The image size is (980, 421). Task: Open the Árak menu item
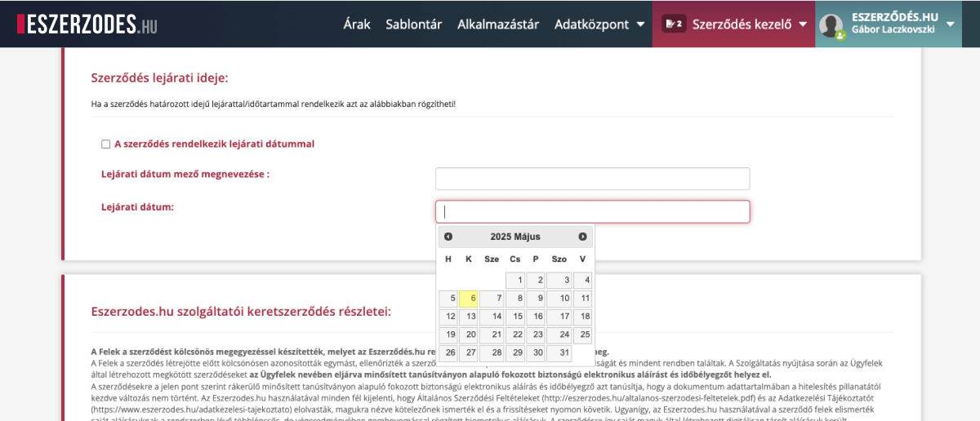pos(357,24)
